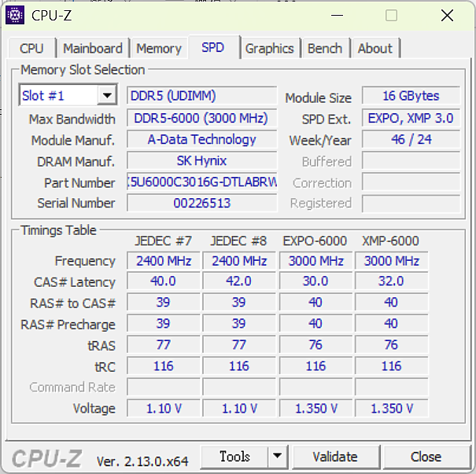Click the CPU-Z app icon in title bar

[x=15, y=15]
